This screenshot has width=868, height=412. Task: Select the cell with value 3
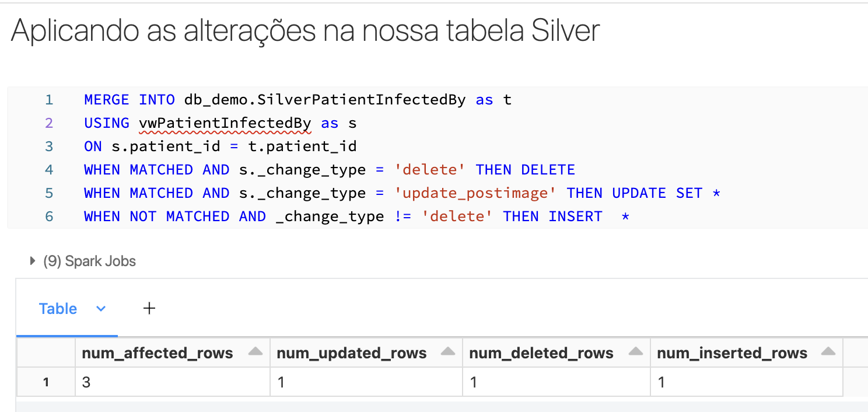pyautogui.click(x=173, y=382)
